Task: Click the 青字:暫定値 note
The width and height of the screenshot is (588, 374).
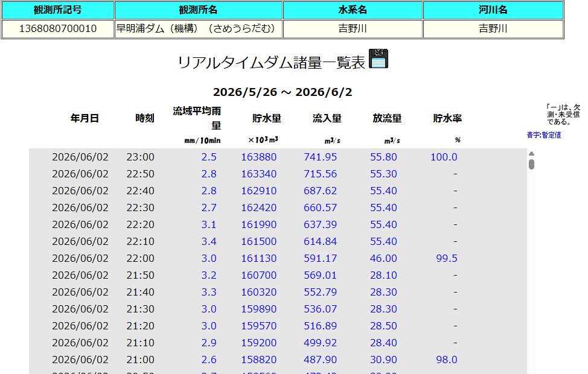Action: (x=544, y=135)
